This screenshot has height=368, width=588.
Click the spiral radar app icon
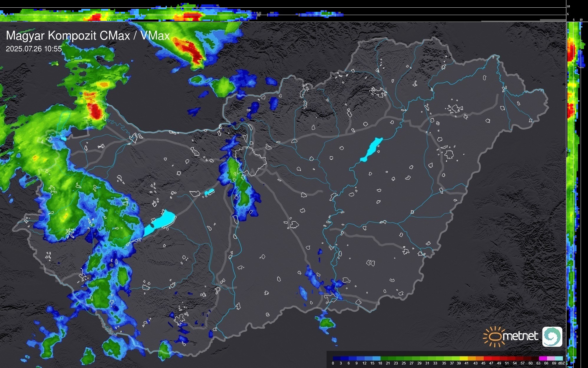click(x=552, y=336)
